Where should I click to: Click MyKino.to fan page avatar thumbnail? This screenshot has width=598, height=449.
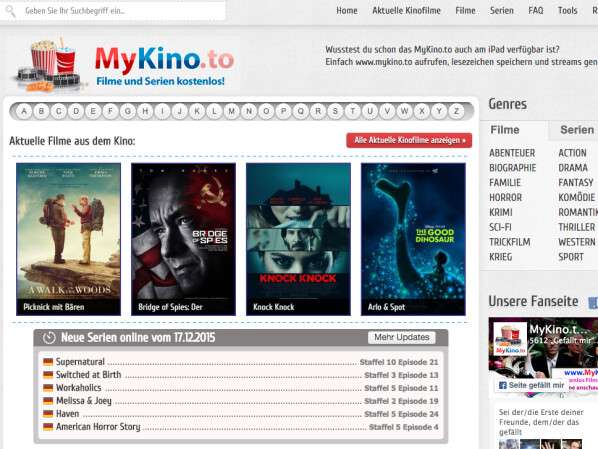tap(510, 339)
